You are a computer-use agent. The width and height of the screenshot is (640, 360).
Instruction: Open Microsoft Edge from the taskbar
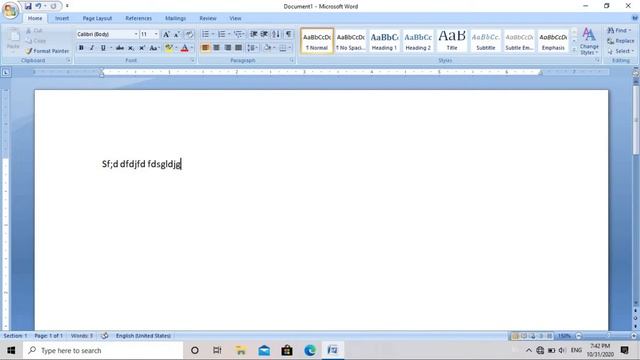pyautogui.click(x=310, y=350)
